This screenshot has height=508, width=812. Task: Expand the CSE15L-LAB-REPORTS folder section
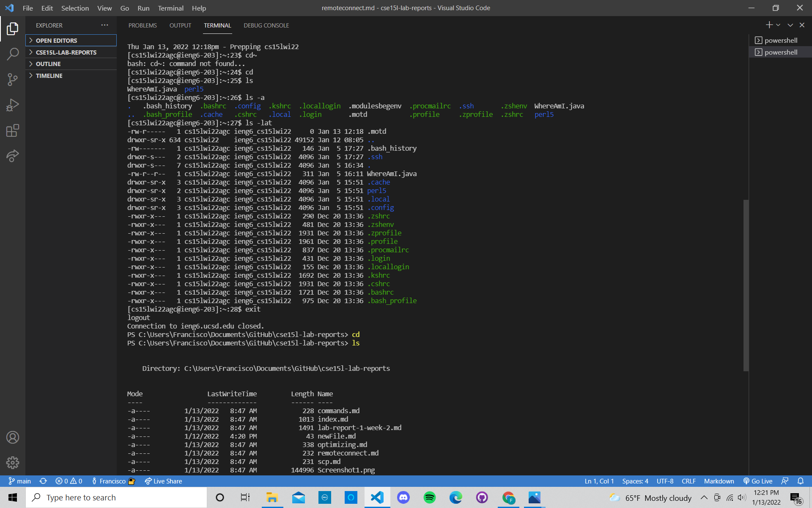71,52
